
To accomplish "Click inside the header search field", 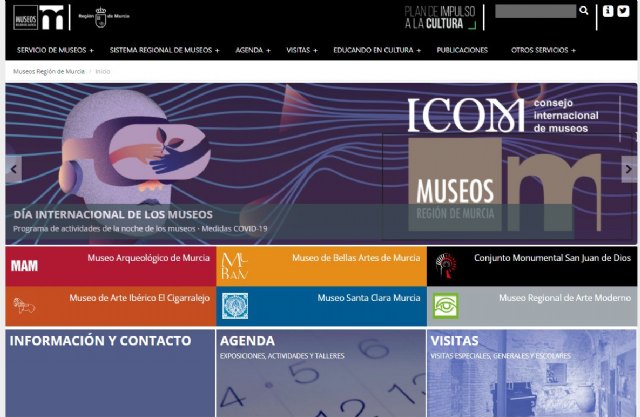I will [536, 11].
